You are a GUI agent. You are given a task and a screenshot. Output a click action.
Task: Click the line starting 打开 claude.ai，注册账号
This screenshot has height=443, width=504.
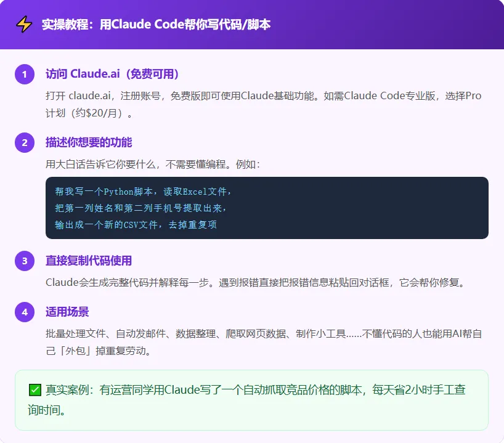coord(264,96)
